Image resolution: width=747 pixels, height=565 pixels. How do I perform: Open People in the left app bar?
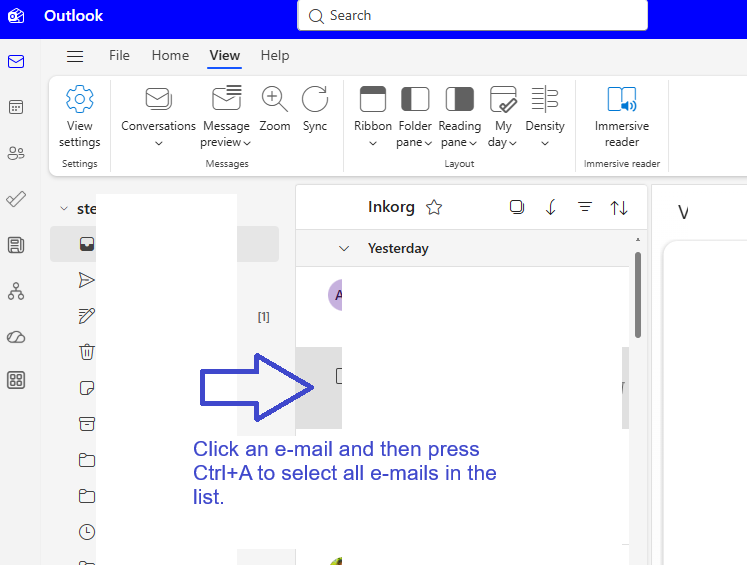click(x=16, y=153)
